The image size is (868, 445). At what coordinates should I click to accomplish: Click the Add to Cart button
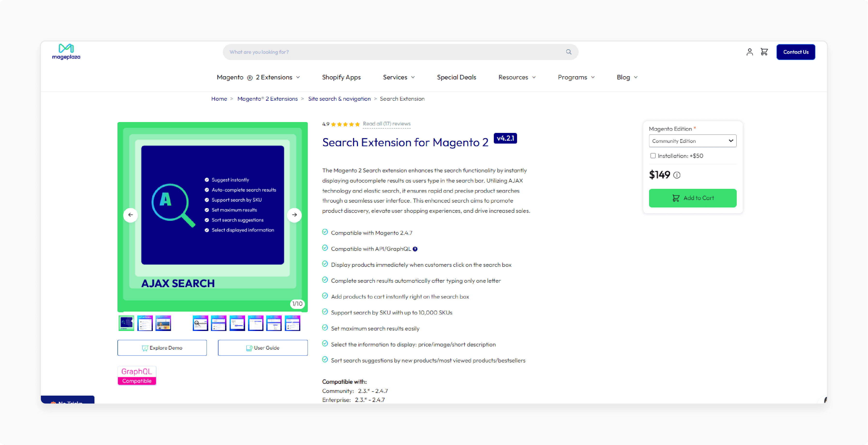692,198
